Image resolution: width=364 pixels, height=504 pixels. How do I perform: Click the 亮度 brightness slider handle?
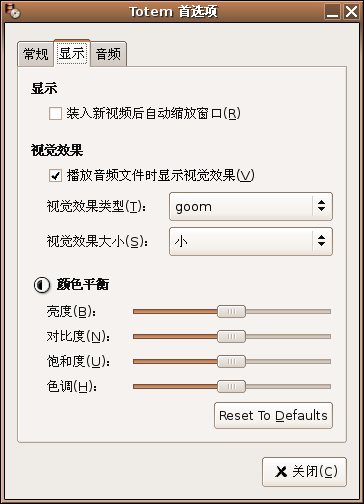click(231, 311)
